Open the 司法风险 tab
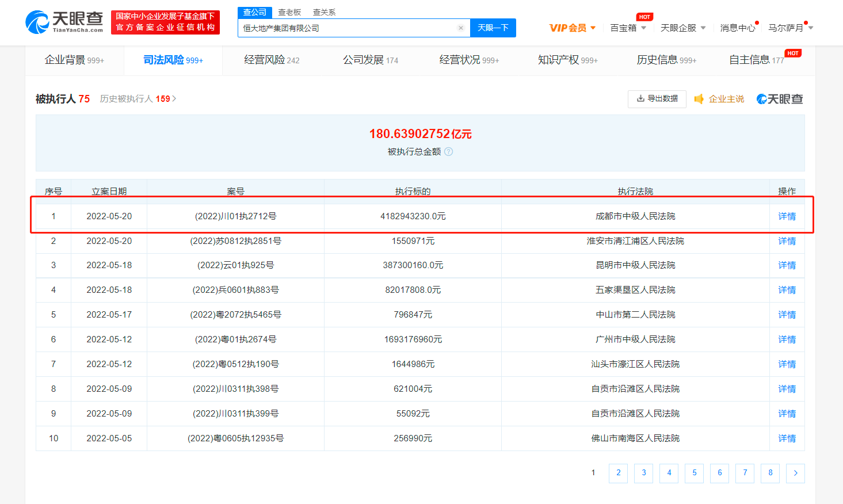Screen dimensions: 843x504 pos(173,60)
